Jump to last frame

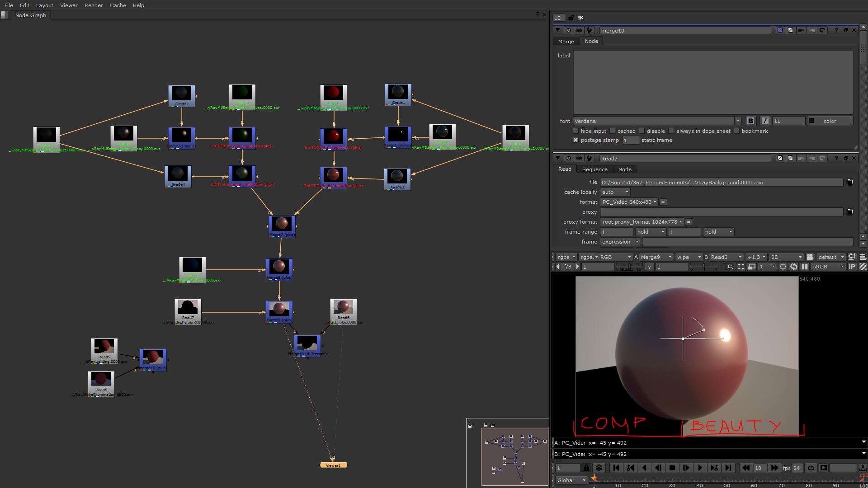728,468
